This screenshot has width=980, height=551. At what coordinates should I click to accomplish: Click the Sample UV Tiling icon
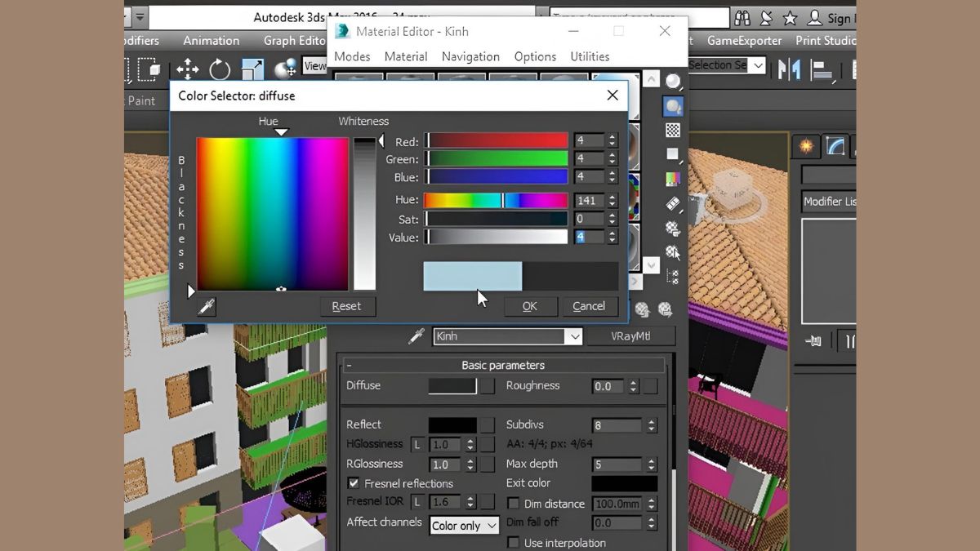tap(673, 154)
